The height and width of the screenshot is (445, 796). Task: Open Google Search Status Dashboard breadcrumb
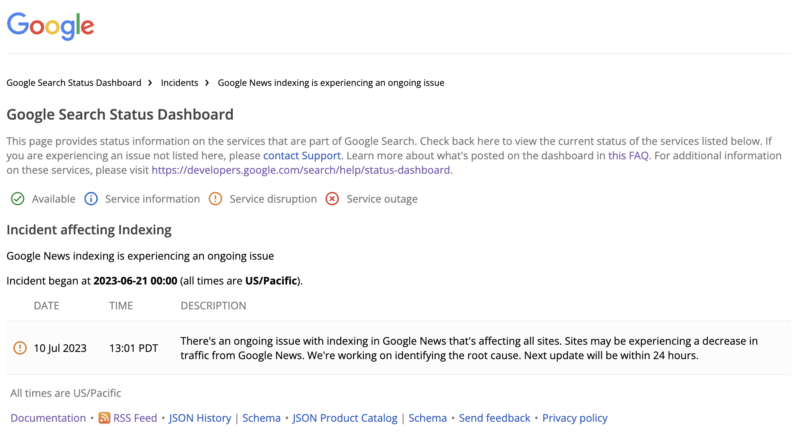(74, 83)
